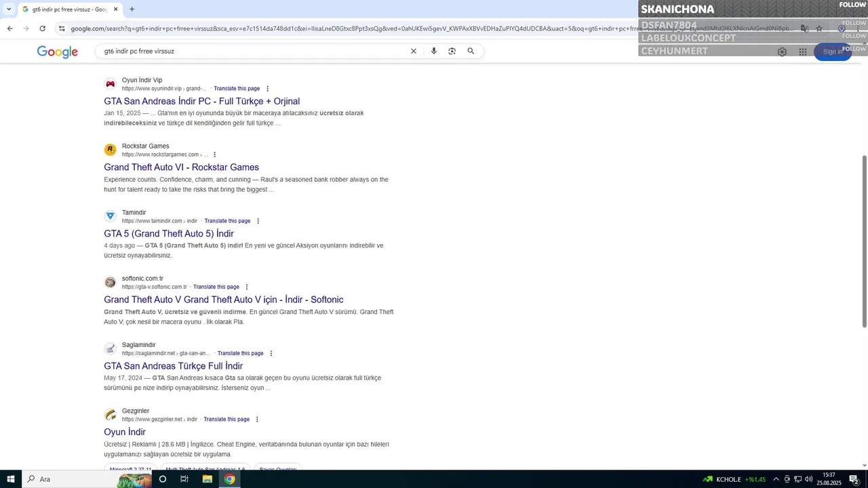Reload the current Google search page
This screenshot has width=868, height=488.
42,28
